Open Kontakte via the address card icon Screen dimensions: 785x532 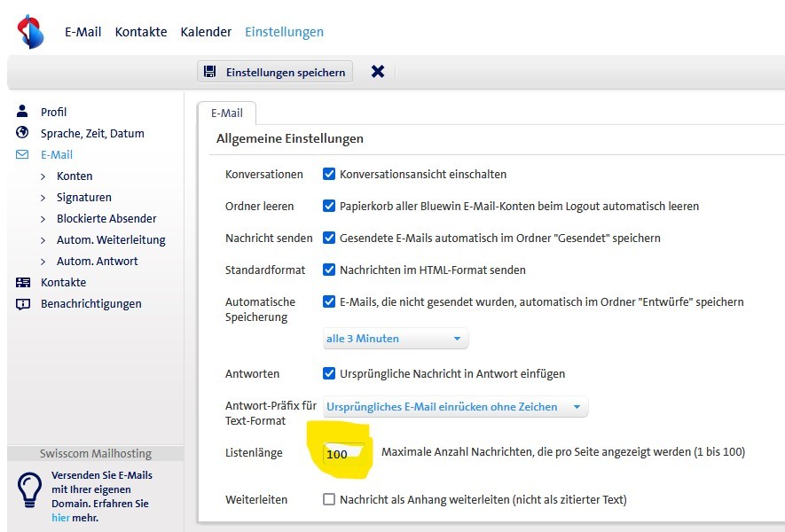(x=22, y=282)
